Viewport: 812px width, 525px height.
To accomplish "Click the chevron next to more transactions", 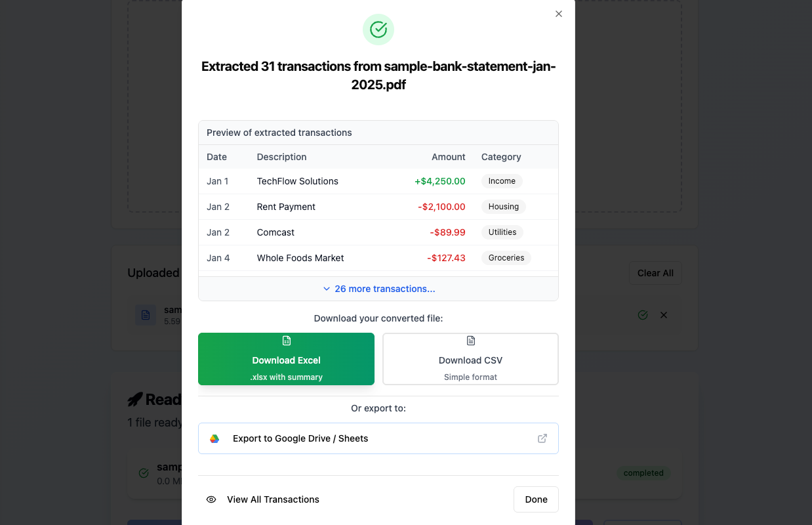I will click(327, 289).
